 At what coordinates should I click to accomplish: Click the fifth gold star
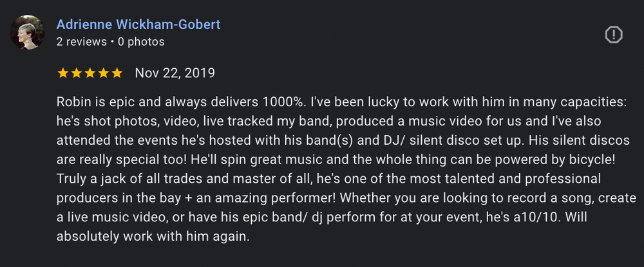point(117,73)
